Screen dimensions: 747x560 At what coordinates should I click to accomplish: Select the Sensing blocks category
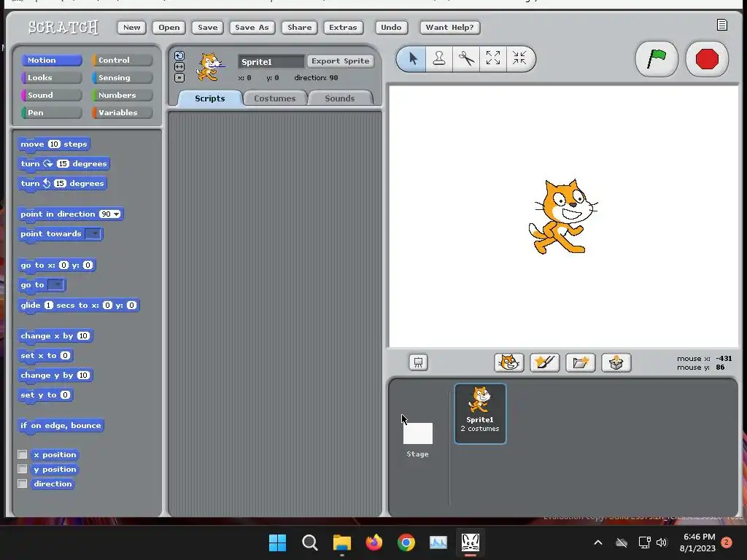(x=122, y=77)
